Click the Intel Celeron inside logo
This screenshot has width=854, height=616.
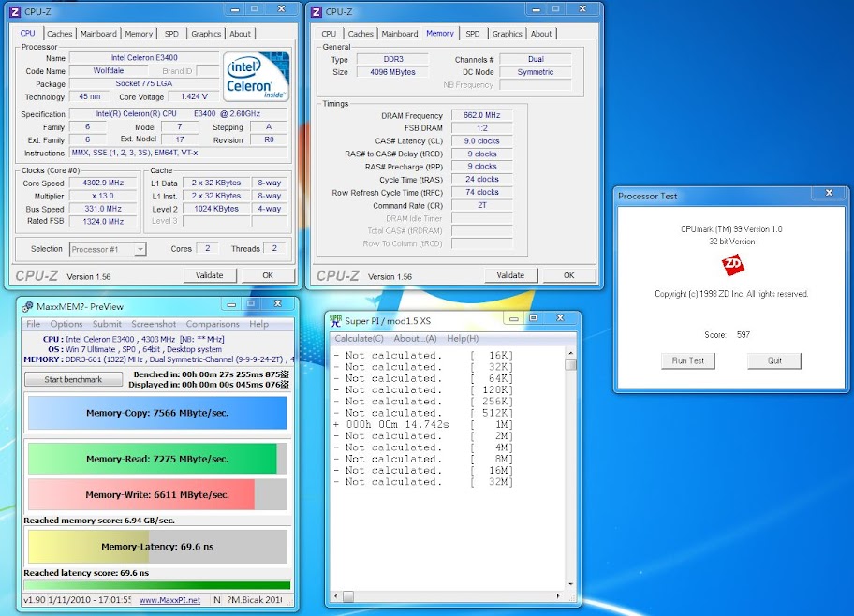click(256, 77)
